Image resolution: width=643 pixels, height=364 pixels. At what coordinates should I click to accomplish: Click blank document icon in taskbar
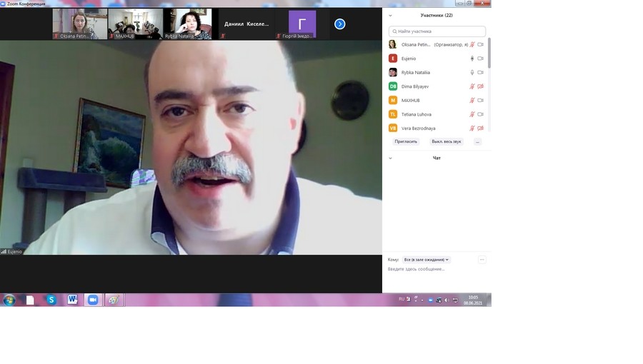(30, 300)
